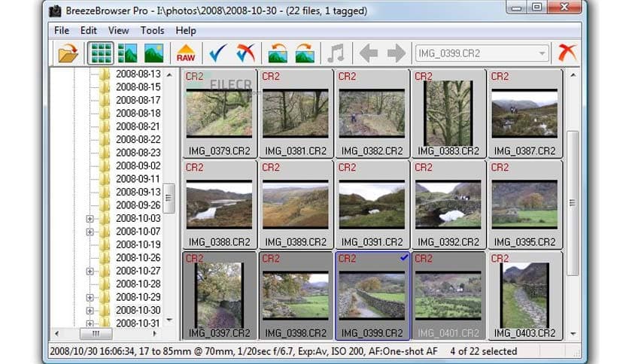Expand the 2008-10-27 folder node

coord(90,271)
